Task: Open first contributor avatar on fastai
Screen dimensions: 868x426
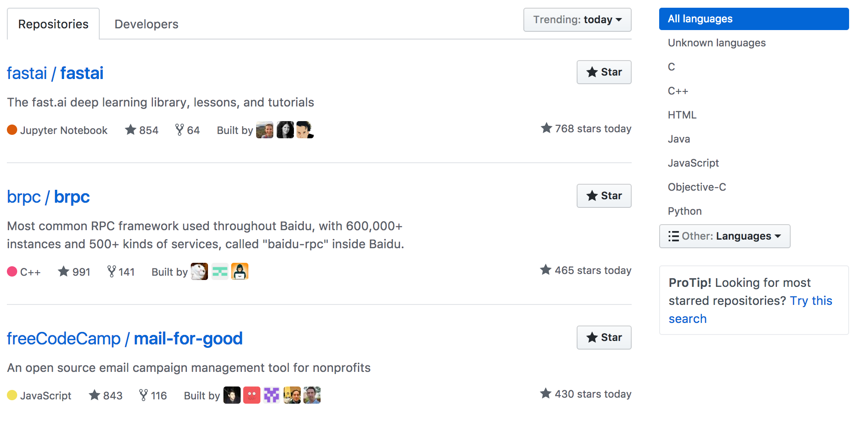Action: pyautogui.click(x=265, y=130)
